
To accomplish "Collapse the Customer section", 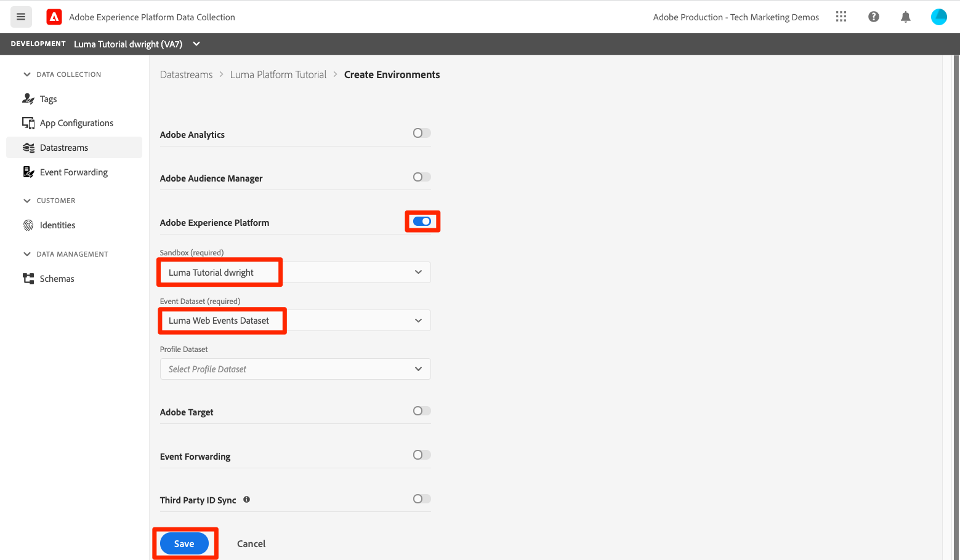I will [26, 201].
